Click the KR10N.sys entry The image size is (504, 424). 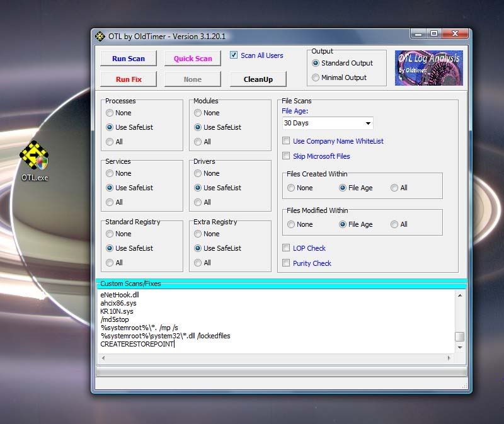[x=117, y=311]
